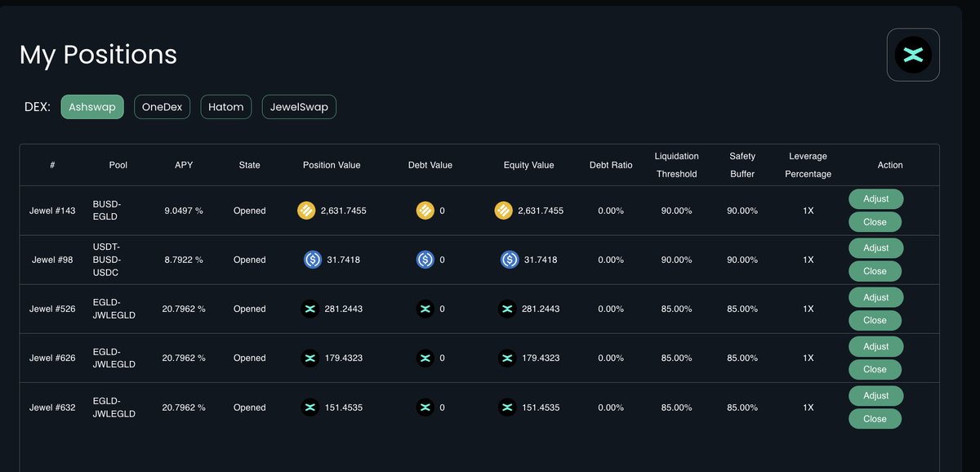Click BUSD coin icon in Jewel #143 Equity Value
Image resolution: width=980 pixels, height=472 pixels.
point(503,211)
